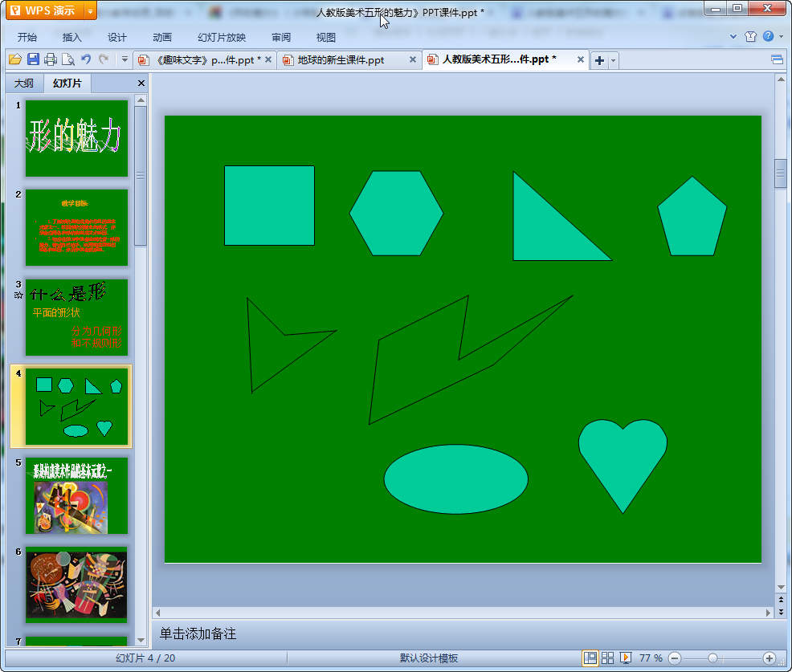Close the slide thumbnail pane
The width and height of the screenshot is (792, 672).
(141, 83)
